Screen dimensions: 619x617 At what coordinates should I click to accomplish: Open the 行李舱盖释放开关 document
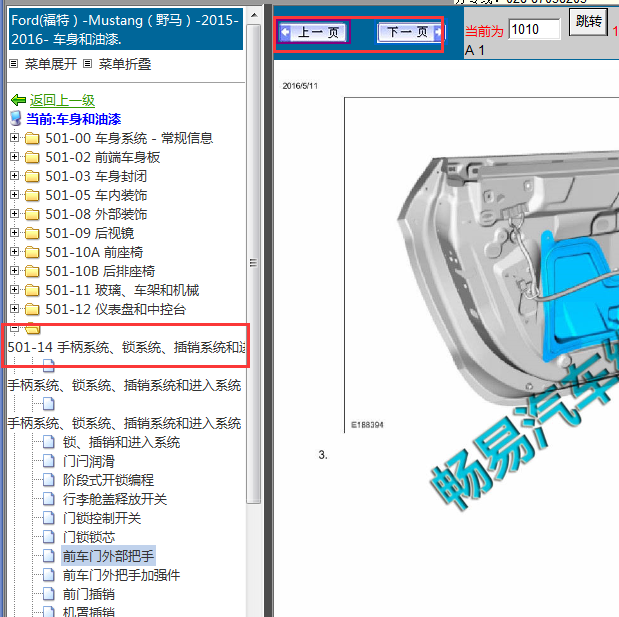pyautogui.click(x=115, y=499)
